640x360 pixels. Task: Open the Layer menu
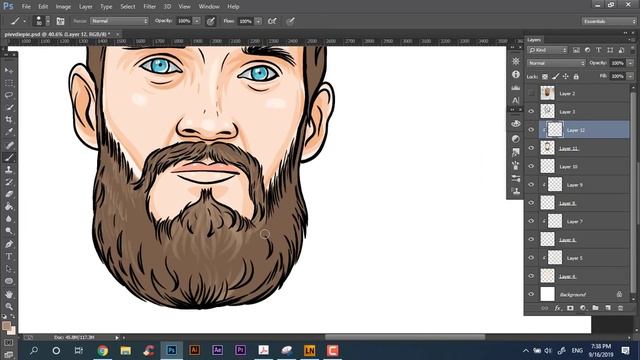click(85, 7)
